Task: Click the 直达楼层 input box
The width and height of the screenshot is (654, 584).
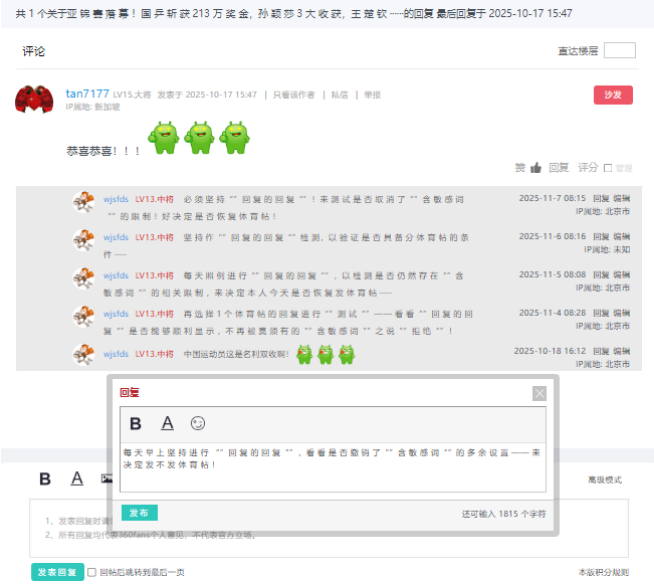Action: (619, 51)
